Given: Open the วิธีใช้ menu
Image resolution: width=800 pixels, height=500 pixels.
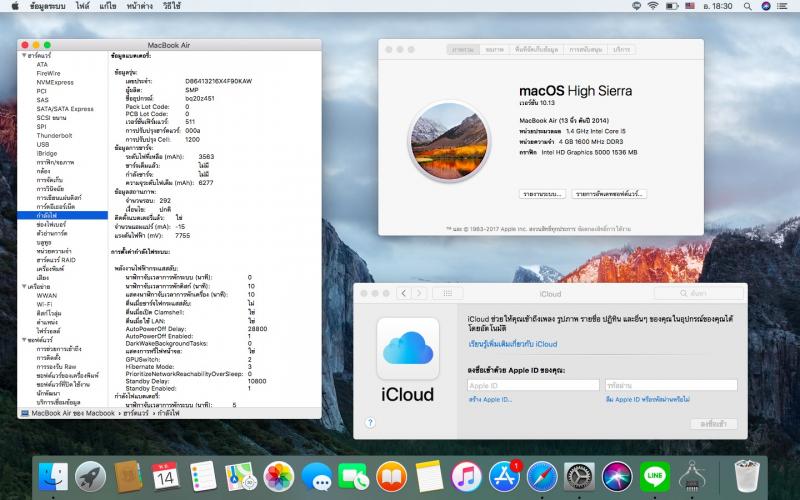Looking at the screenshot, I should tap(171, 6).
